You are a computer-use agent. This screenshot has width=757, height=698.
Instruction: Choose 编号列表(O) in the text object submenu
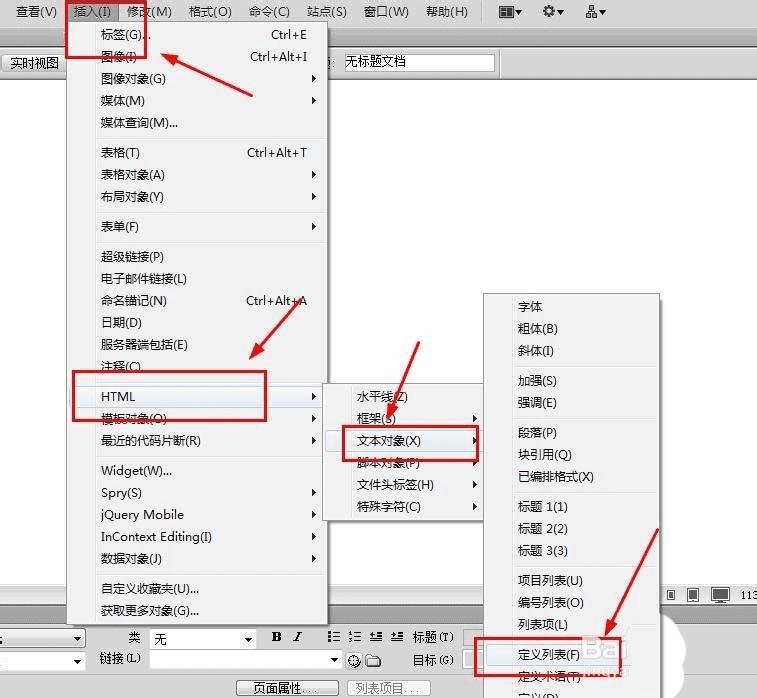coord(572,602)
